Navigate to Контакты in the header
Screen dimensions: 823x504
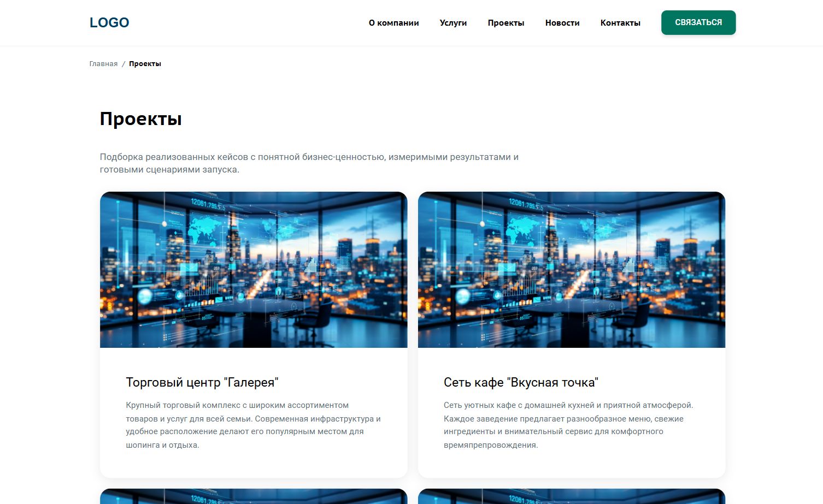(620, 23)
